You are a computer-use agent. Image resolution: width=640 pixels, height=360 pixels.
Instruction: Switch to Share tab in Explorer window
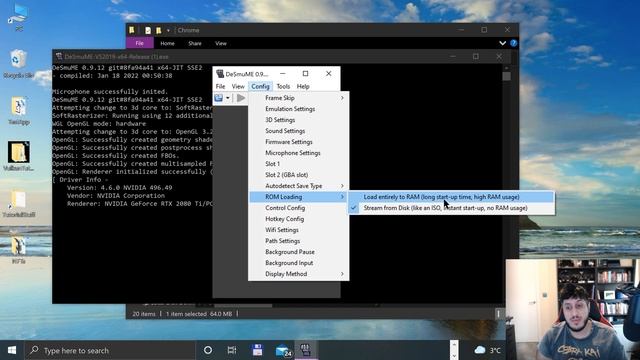pyautogui.click(x=195, y=43)
